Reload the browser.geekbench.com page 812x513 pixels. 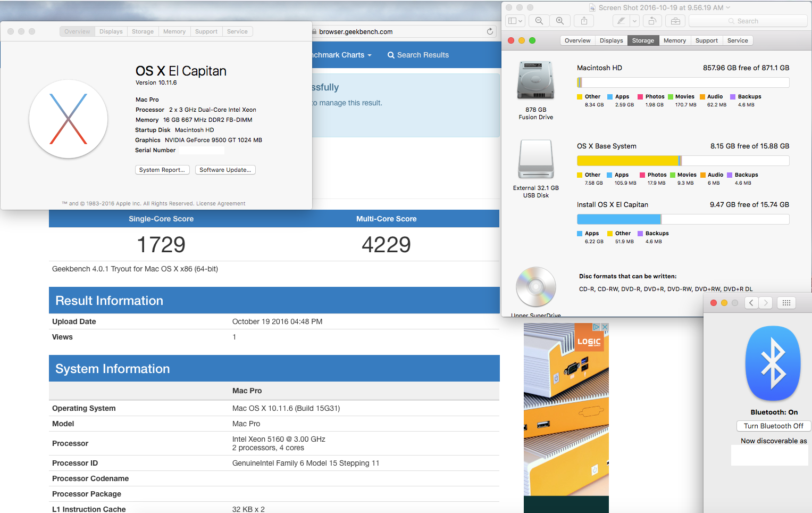click(490, 31)
